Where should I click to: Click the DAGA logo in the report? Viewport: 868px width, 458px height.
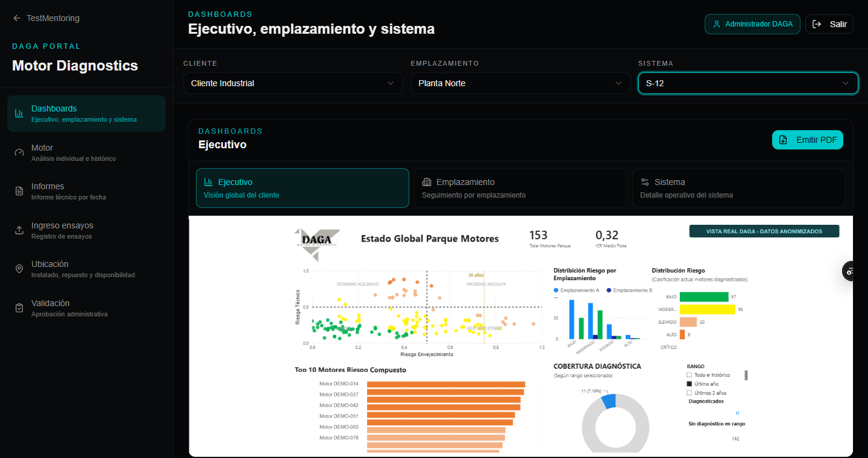coord(316,244)
